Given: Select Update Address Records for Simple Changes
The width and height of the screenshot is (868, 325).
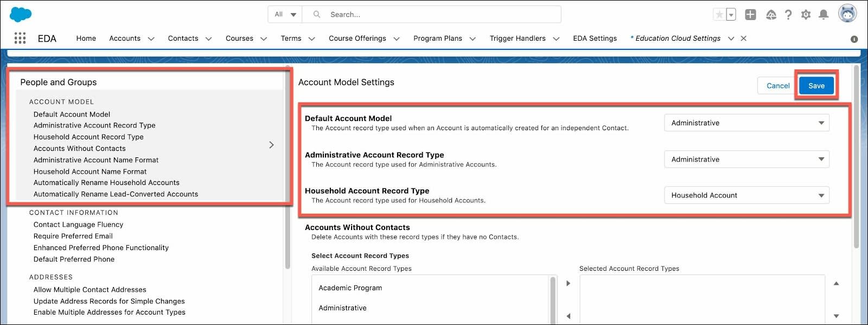Looking at the screenshot, I should [x=109, y=301].
